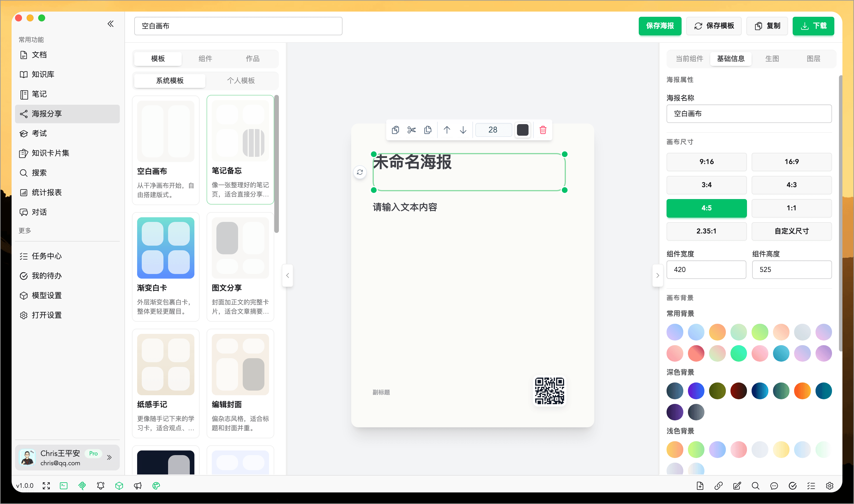Expand the hidden middle panel arrow
Viewport: 854px width, 504px height.
point(287,275)
